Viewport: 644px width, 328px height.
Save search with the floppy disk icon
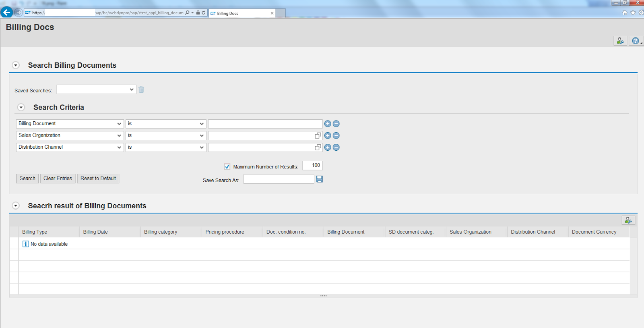tap(319, 179)
